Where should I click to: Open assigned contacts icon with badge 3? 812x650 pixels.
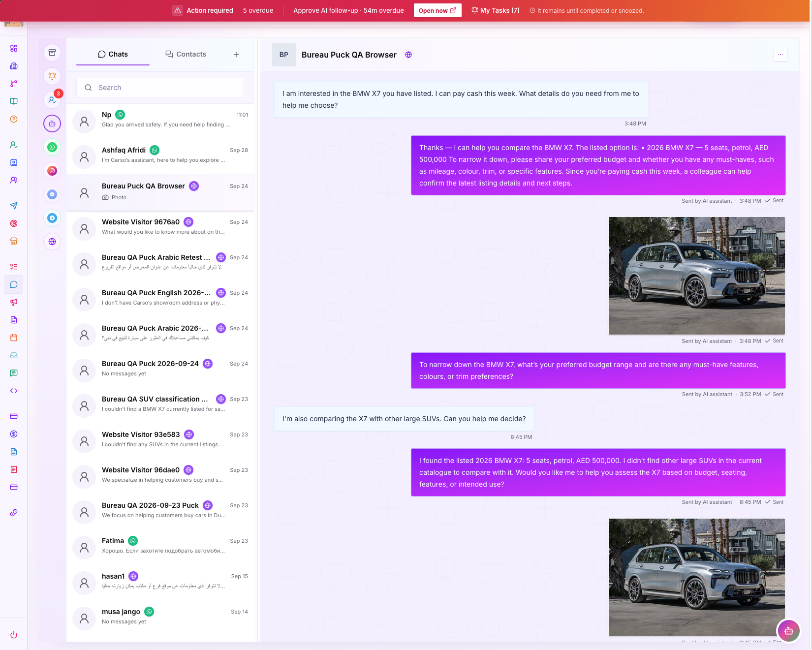click(x=52, y=100)
